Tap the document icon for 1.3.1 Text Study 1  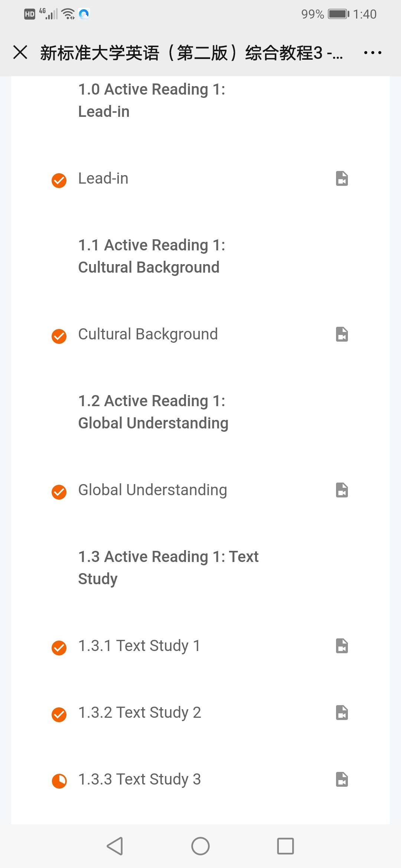coord(342,646)
